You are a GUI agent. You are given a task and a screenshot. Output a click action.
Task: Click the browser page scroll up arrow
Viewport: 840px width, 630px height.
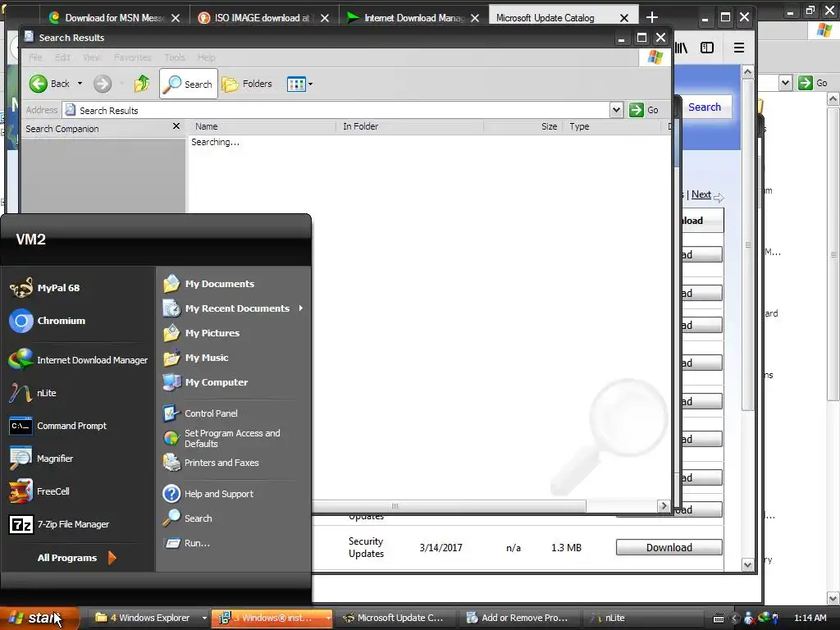748,72
